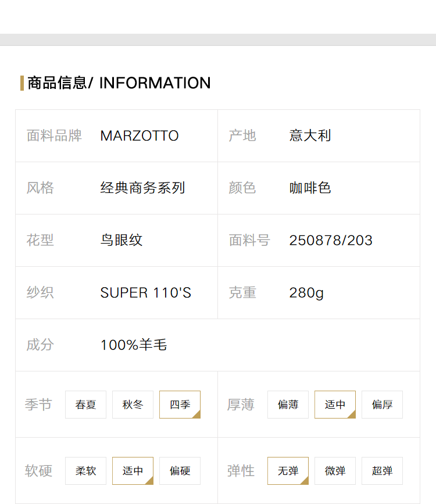Pick 柔软 softness option
This screenshot has width=436, height=504.
(85, 471)
